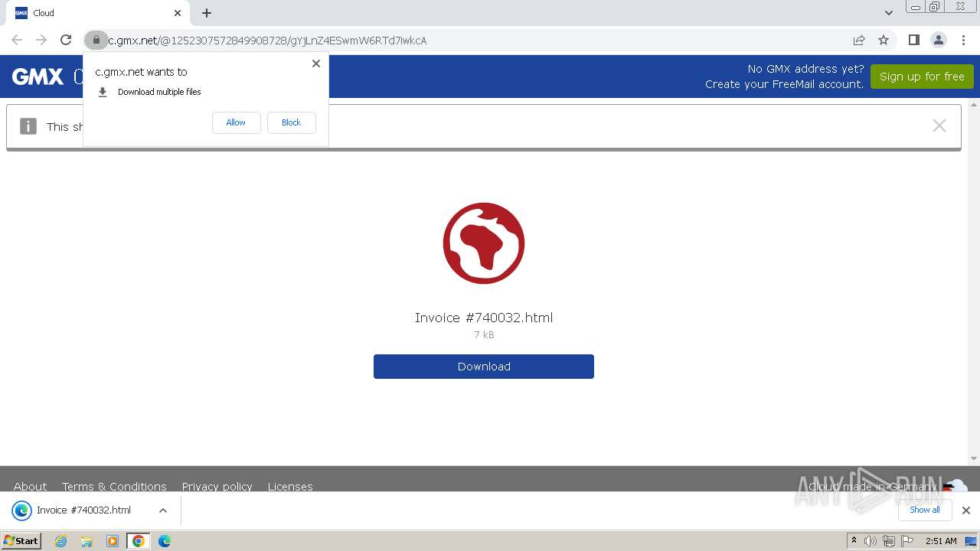Click the Action Center flag icon
980x551 pixels.
pos(907,541)
